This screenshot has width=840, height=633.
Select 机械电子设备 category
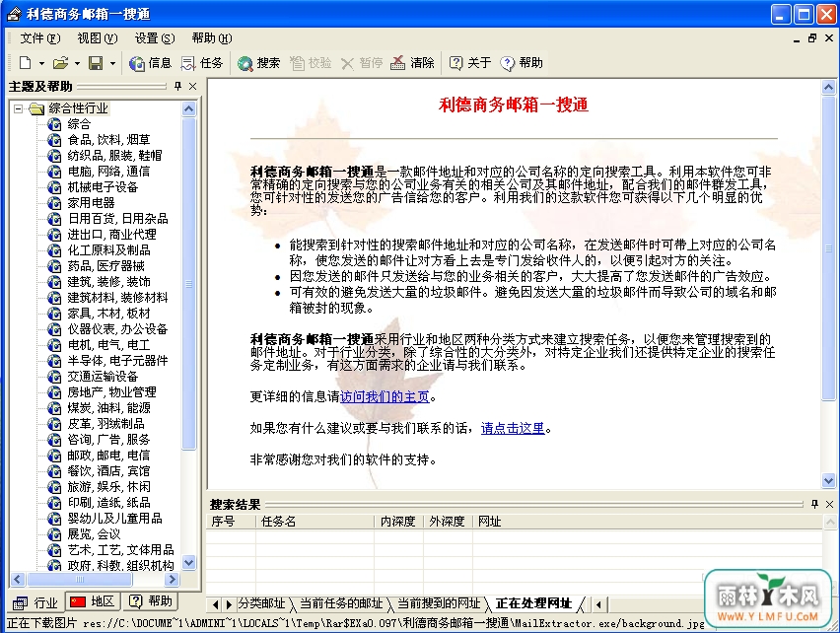pyautogui.click(x=103, y=187)
